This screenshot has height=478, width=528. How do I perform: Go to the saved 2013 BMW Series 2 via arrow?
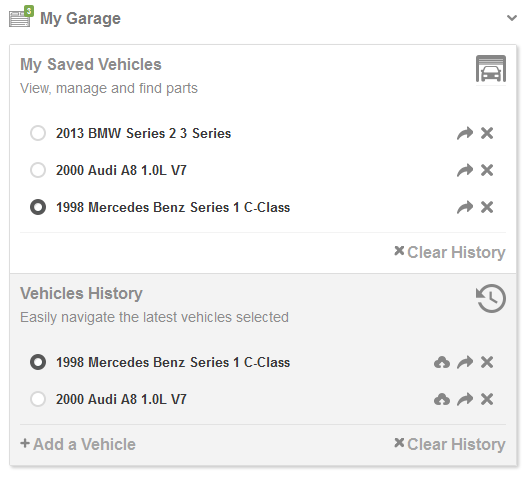[x=465, y=133]
